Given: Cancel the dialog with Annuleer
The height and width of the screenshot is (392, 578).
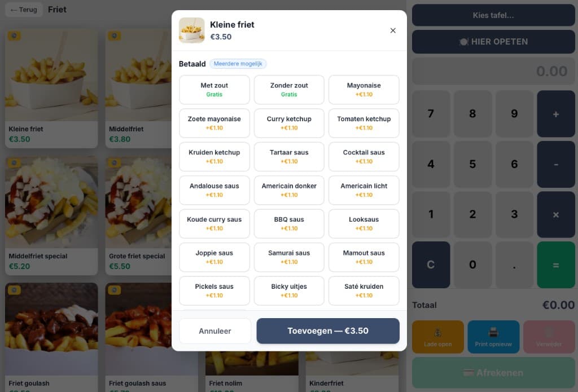Looking at the screenshot, I should click(x=215, y=331).
